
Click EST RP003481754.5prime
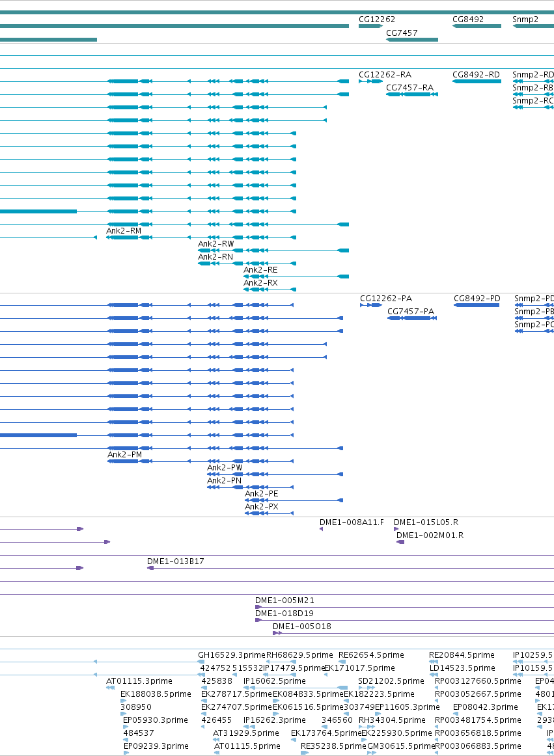click(x=478, y=720)
